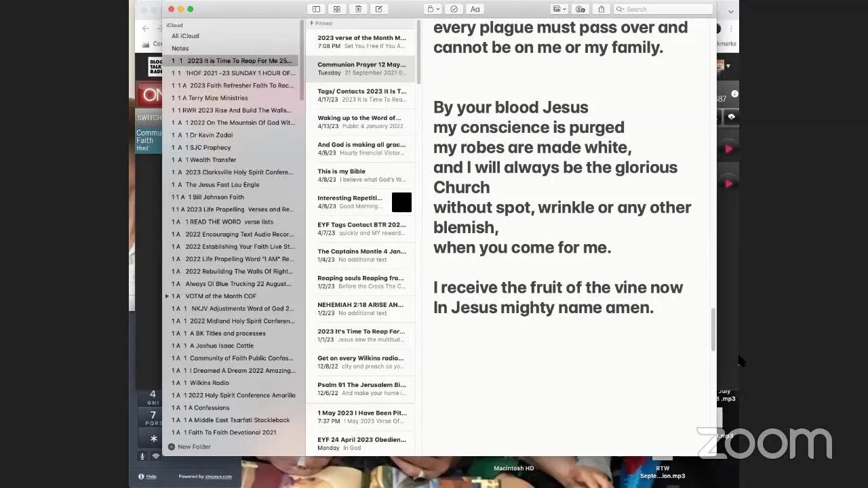Open the SJC Prophecy folder
This screenshot has width=868, height=488.
pos(231,147)
